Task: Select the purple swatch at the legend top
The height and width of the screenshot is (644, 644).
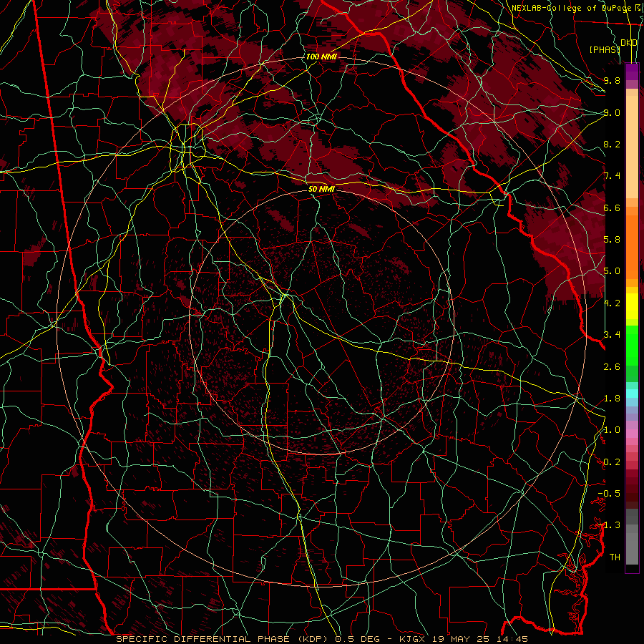Action: [632, 72]
